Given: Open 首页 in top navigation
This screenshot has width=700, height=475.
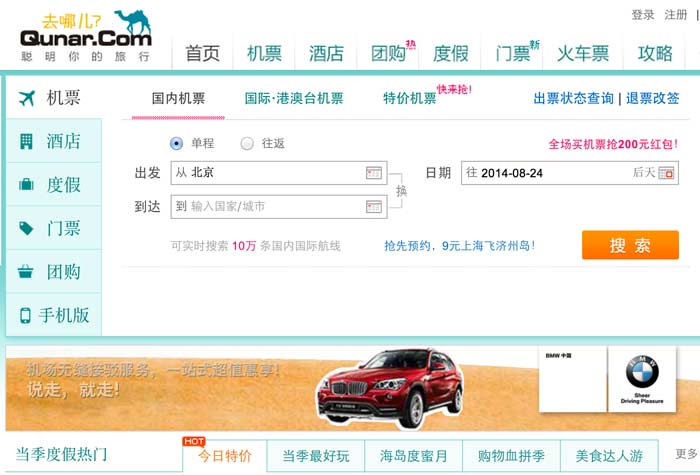Looking at the screenshot, I should click(x=203, y=54).
